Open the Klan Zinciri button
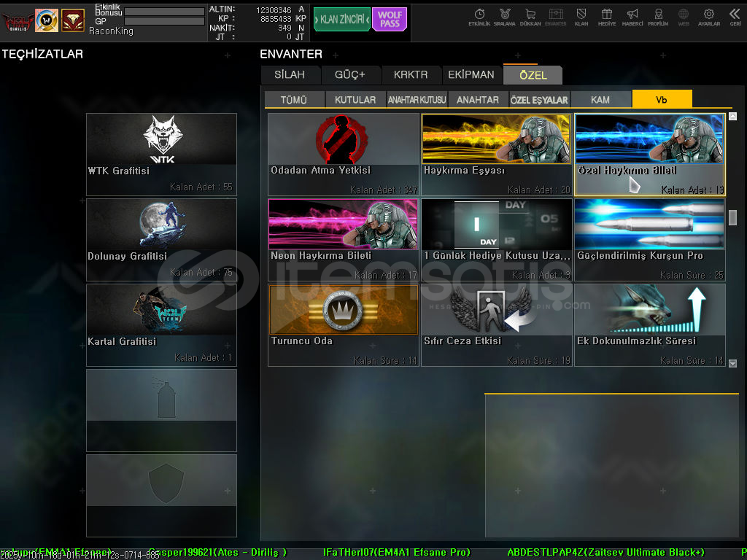Viewport: 747px width, 560px height. click(x=341, y=20)
